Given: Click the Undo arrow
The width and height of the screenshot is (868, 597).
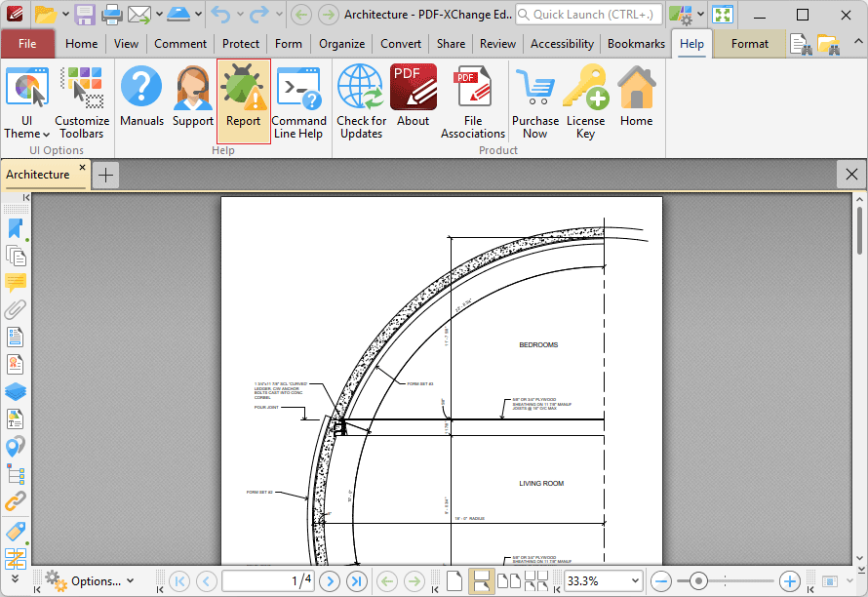Looking at the screenshot, I should (x=220, y=15).
